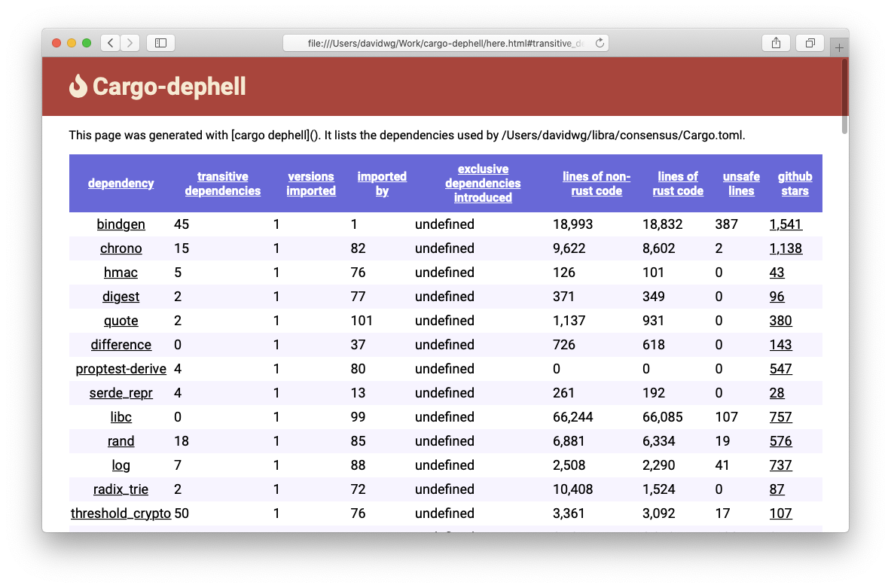The image size is (891, 588).
Task: Open digest's 96 github stars link
Action: point(777,297)
